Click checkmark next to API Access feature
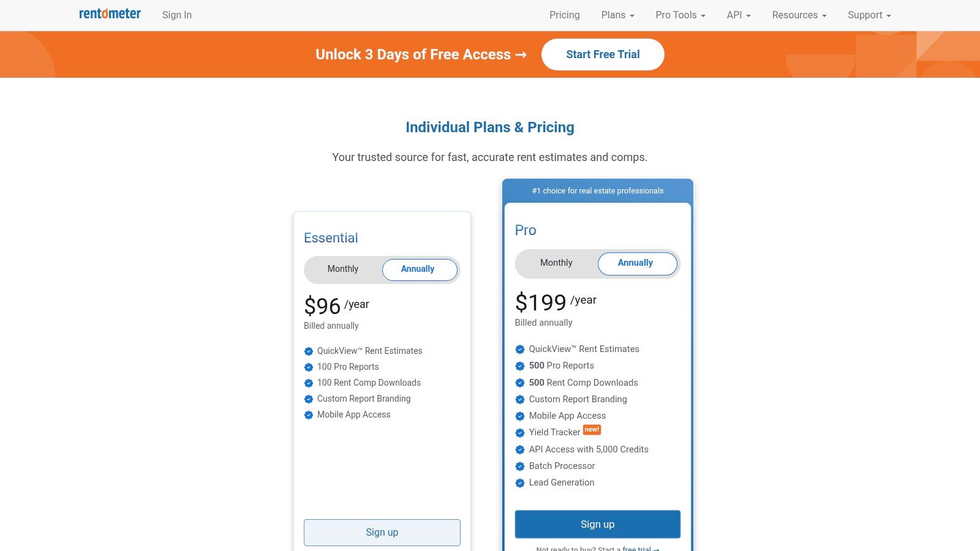The height and width of the screenshot is (551, 980). coord(520,450)
